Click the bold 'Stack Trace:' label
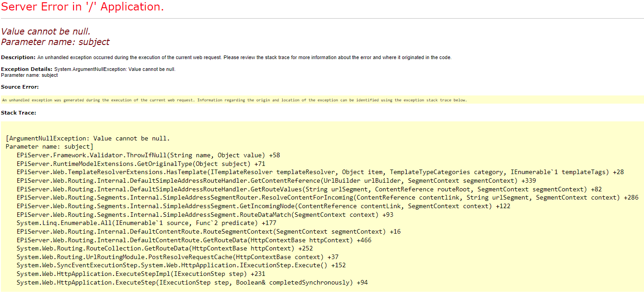The height and width of the screenshot is (295, 644). point(19,113)
